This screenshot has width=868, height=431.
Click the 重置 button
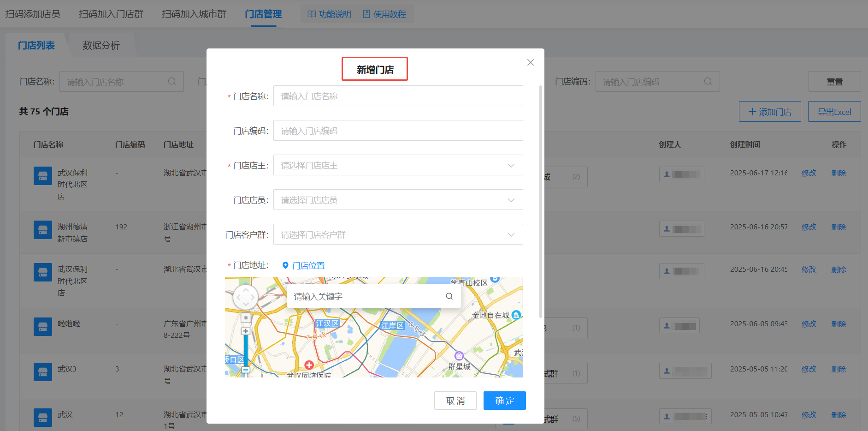point(835,82)
